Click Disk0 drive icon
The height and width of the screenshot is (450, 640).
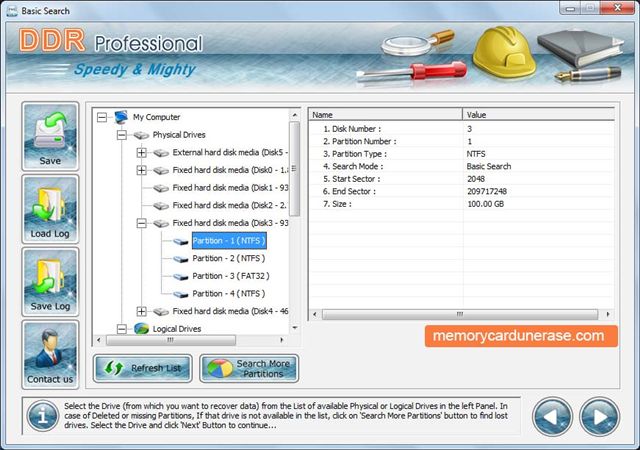click(161, 170)
